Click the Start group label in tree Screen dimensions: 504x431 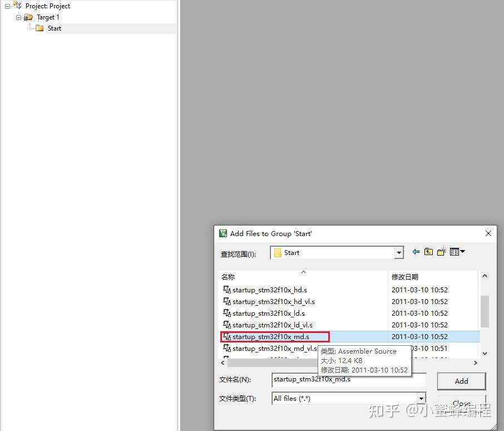55,28
